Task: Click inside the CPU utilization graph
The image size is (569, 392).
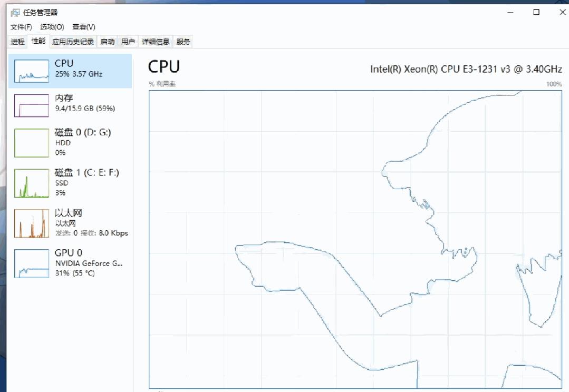Action: tap(316, 211)
